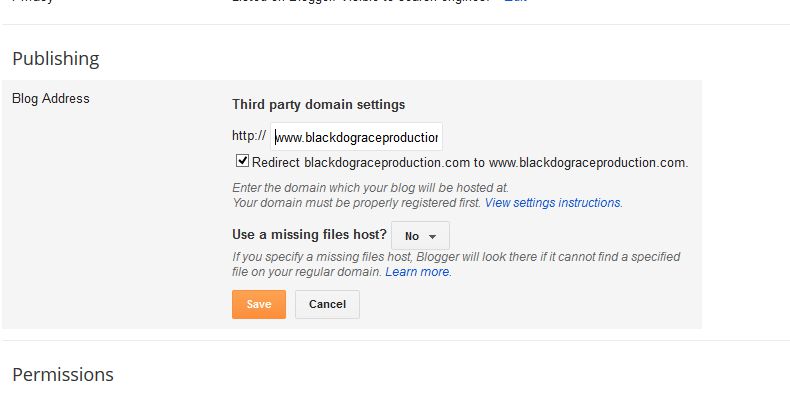Save the third party domain settings
Screen dimensions: 790x397
(259, 304)
